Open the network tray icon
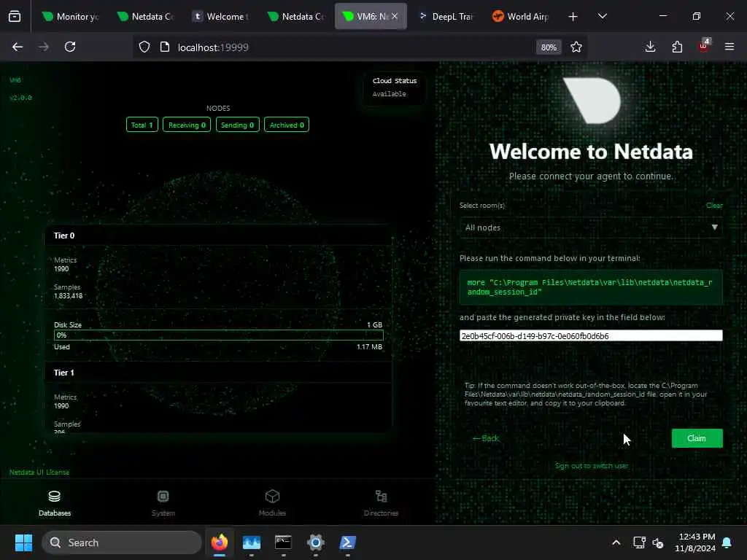The image size is (747, 560). [639, 542]
